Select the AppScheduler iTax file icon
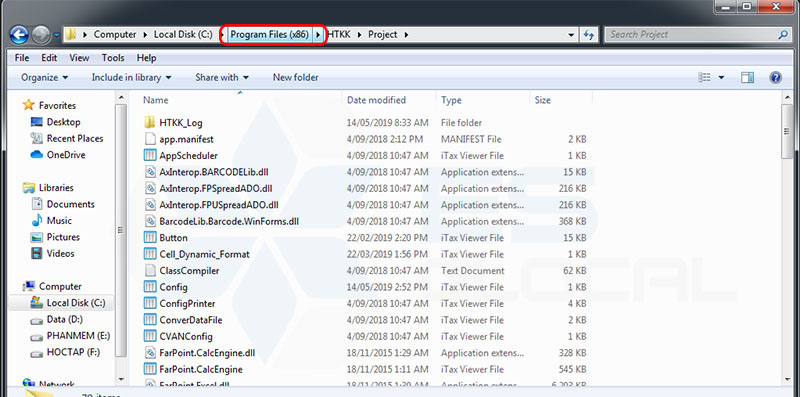Screen dimensions: 800x397 pyautogui.click(x=149, y=155)
